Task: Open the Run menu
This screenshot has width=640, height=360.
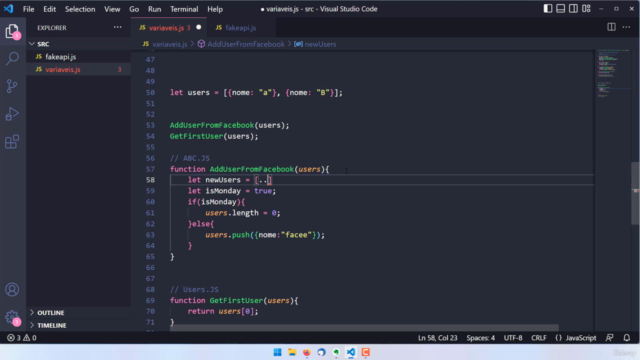Action: 154,9
